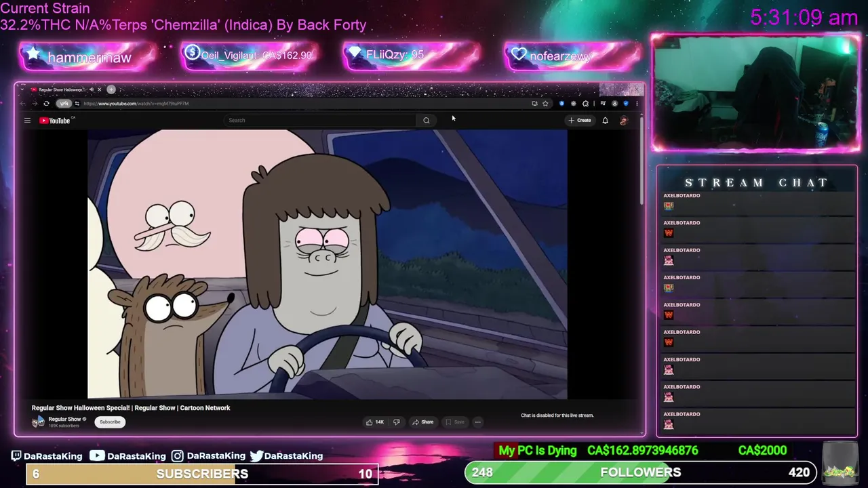Open YouTube notifications bell
Image resolution: width=868 pixels, height=488 pixels.
[x=606, y=121]
